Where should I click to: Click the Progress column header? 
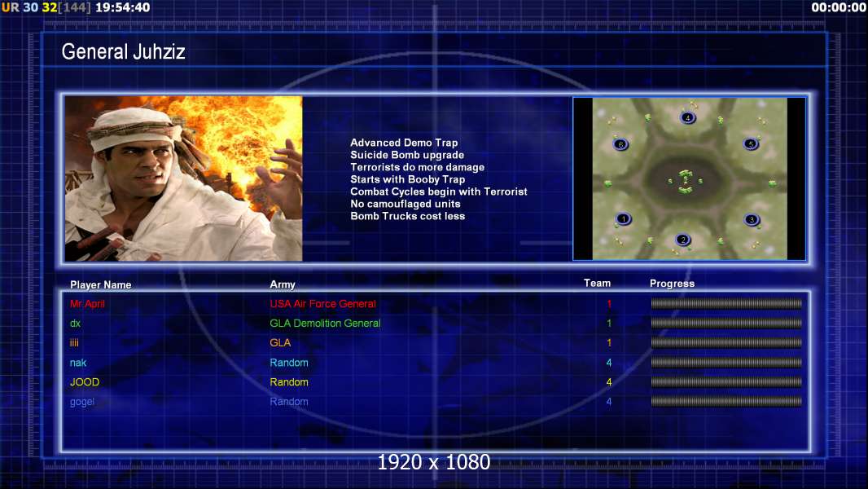pos(672,284)
